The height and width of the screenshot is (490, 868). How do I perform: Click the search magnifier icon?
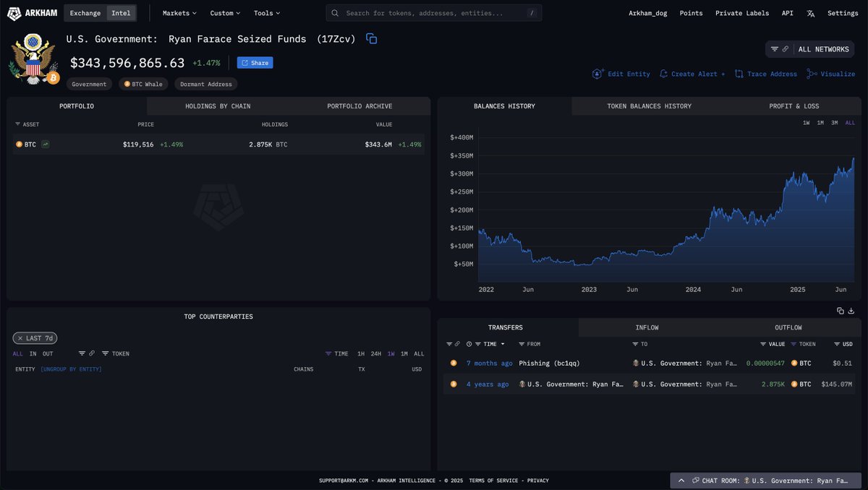pyautogui.click(x=336, y=13)
